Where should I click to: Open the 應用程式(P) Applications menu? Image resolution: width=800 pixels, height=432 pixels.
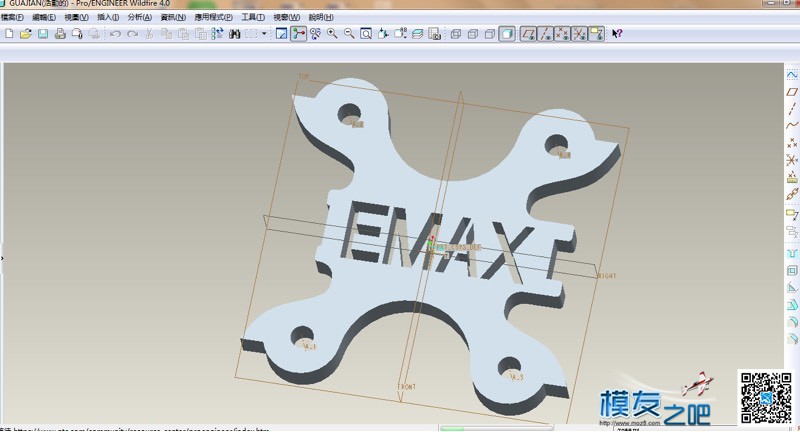(213, 17)
